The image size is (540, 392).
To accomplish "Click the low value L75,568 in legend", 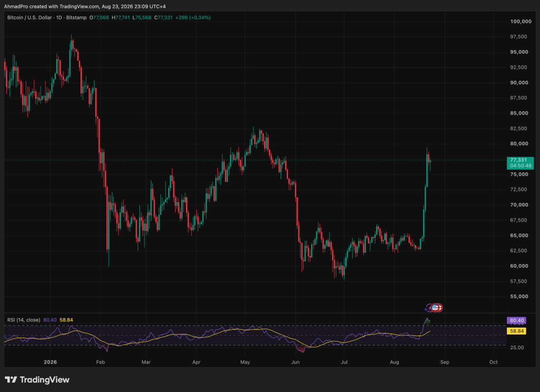I will pyautogui.click(x=142, y=17).
